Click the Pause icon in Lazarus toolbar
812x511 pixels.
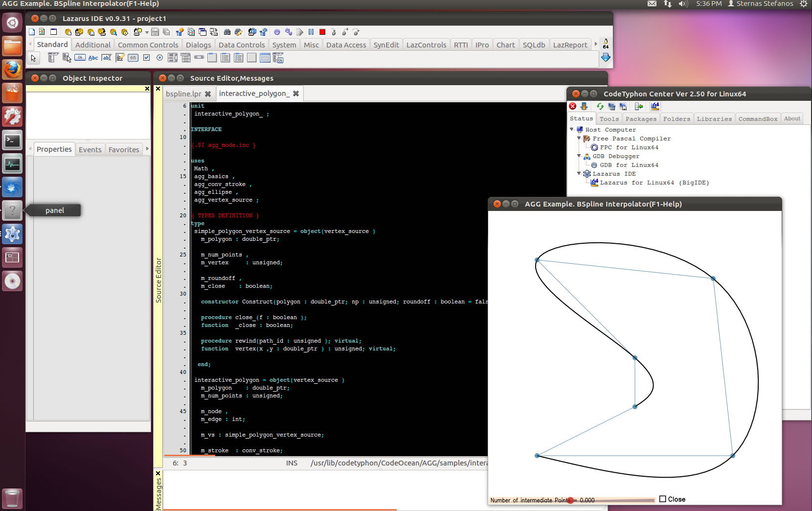[311, 32]
